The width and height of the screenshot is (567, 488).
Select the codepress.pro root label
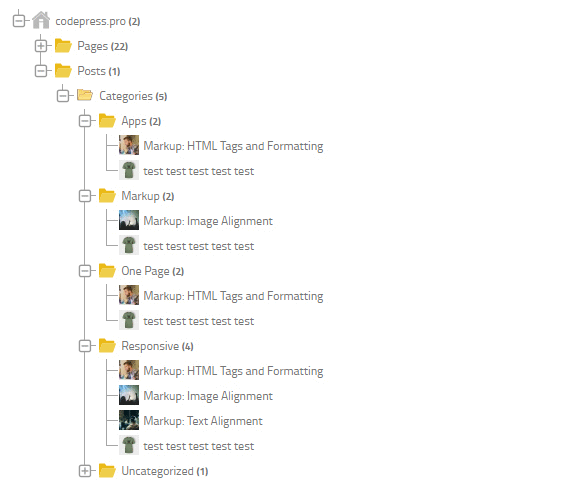(98, 21)
